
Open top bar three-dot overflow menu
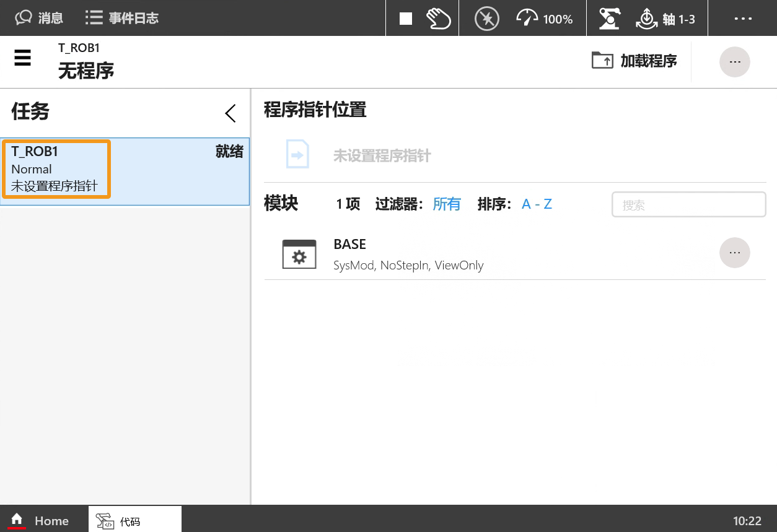tap(743, 19)
